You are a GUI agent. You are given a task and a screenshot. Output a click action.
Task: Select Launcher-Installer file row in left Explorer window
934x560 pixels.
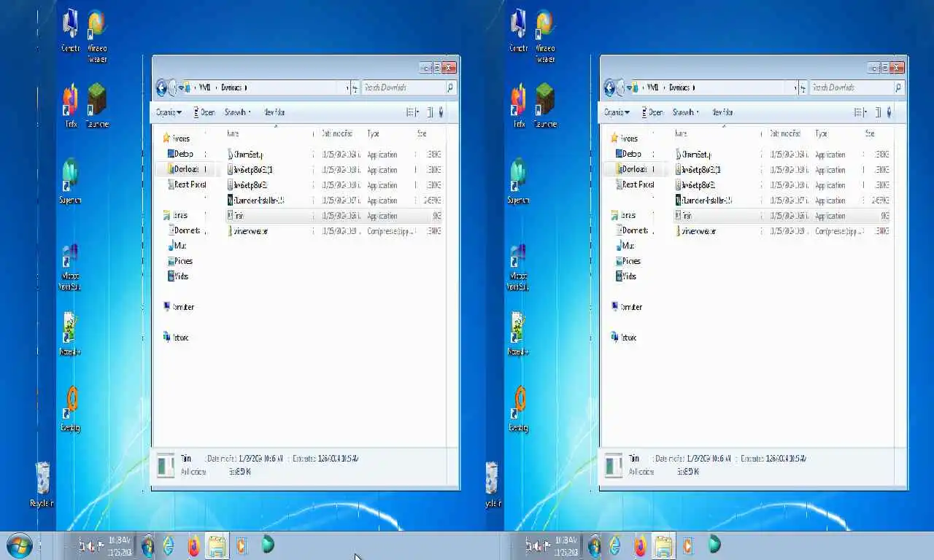click(334, 200)
